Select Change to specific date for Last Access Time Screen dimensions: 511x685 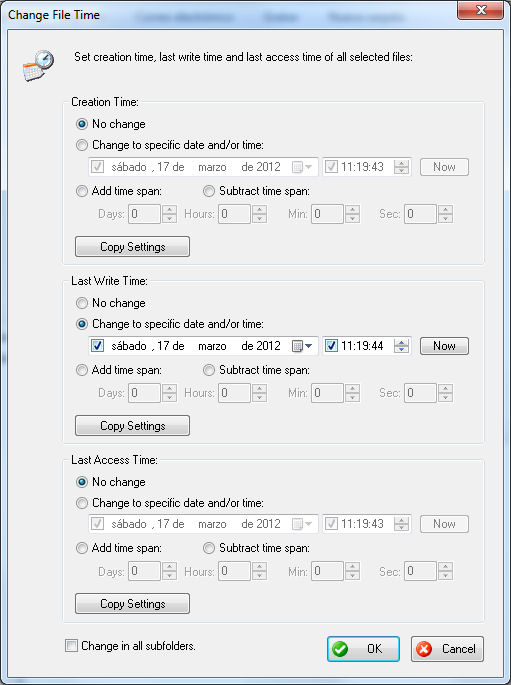(82, 503)
